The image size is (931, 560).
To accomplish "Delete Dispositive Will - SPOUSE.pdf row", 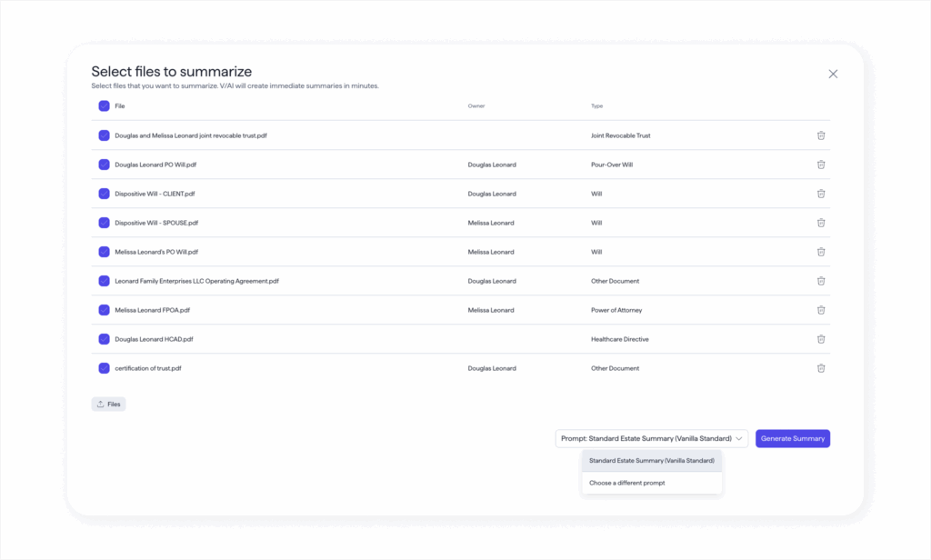I will [821, 223].
